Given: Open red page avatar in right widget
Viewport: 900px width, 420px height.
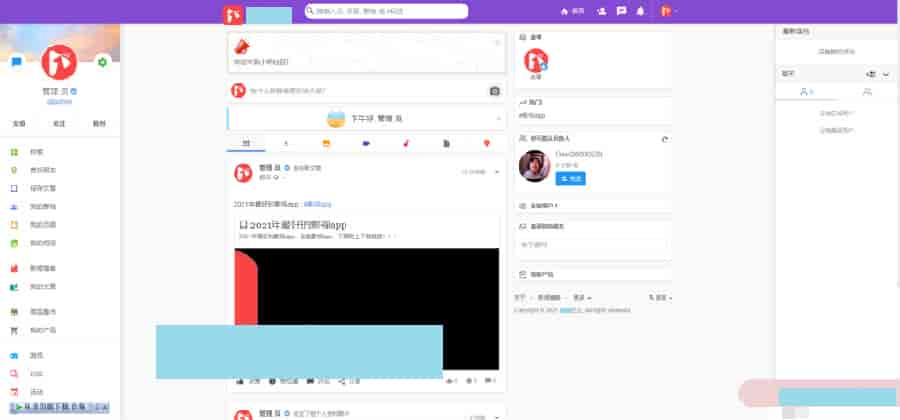Looking at the screenshot, I should click(x=536, y=60).
